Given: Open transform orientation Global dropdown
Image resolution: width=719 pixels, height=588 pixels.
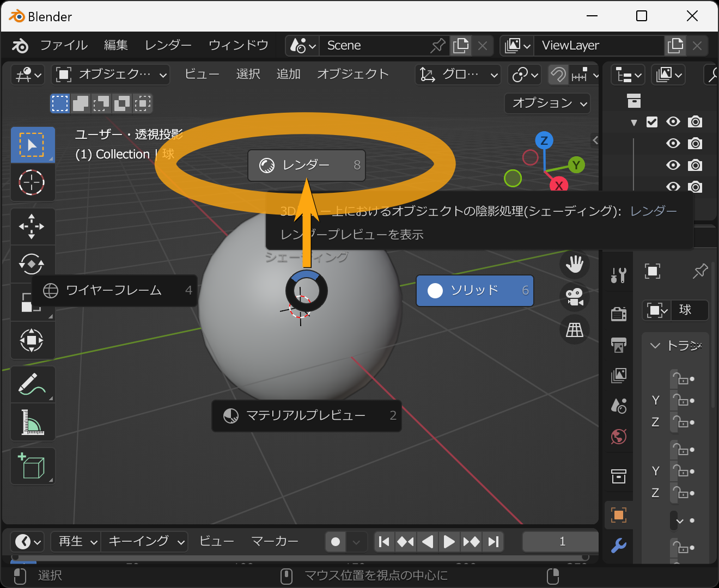Looking at the screenshot, I should tap(458, 75).
